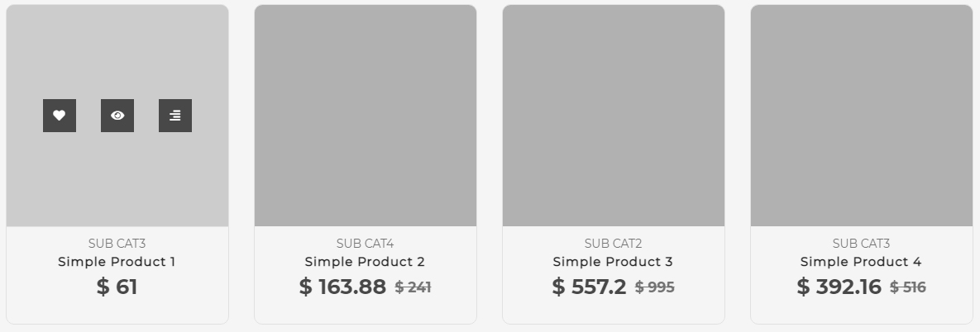Click the SUB CAT2 category label

(613, 244)
